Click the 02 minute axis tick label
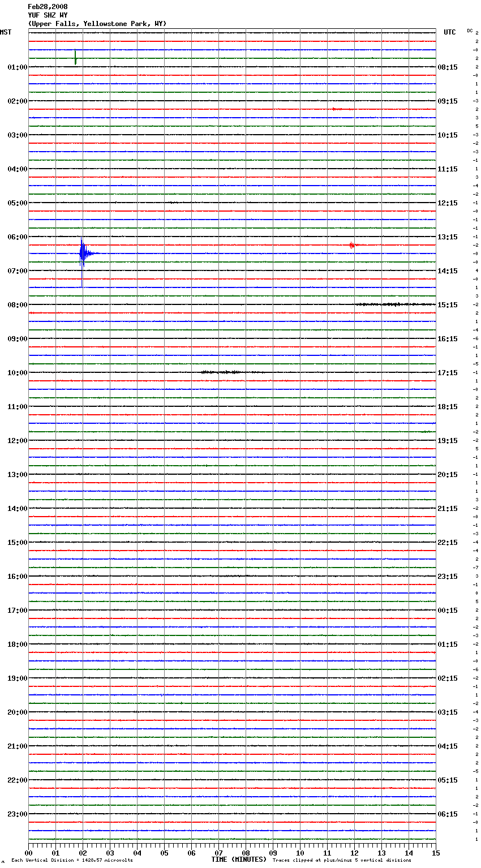The width and height of the screenshot is (481, 868). coord(83,853)
